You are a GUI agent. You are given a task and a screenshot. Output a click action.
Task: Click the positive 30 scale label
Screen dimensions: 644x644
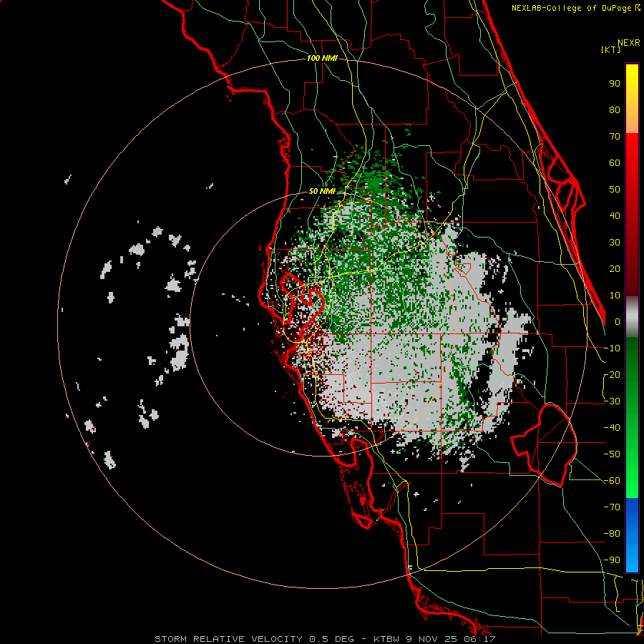pos(615,243)
